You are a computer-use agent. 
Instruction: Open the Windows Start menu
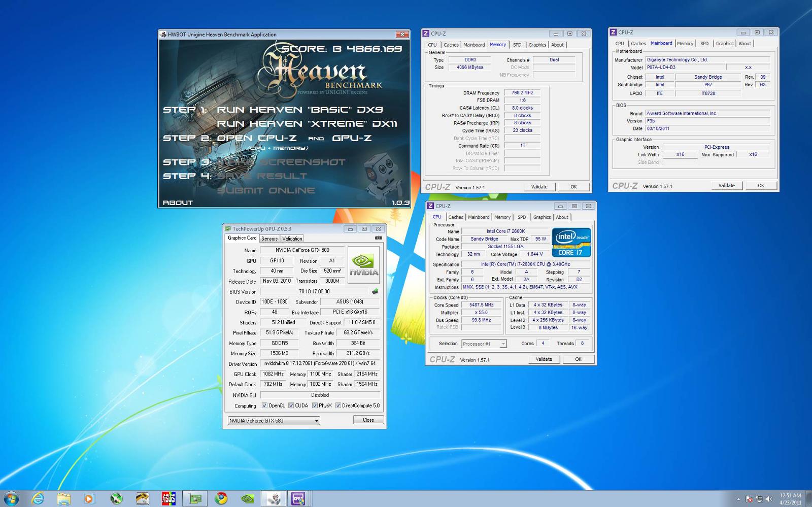11,498
